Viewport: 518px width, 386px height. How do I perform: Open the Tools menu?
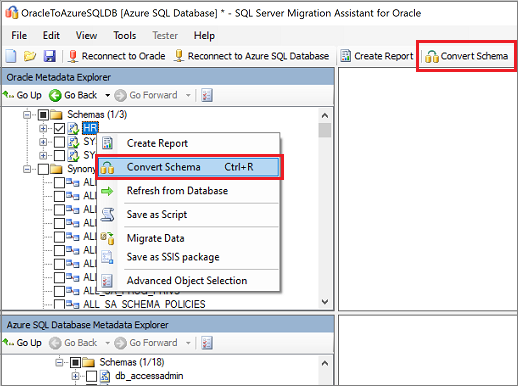click(125, 35)
